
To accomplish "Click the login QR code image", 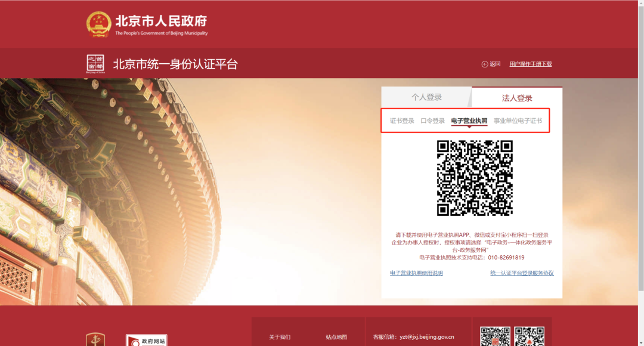I will click(x=475, y=178).
